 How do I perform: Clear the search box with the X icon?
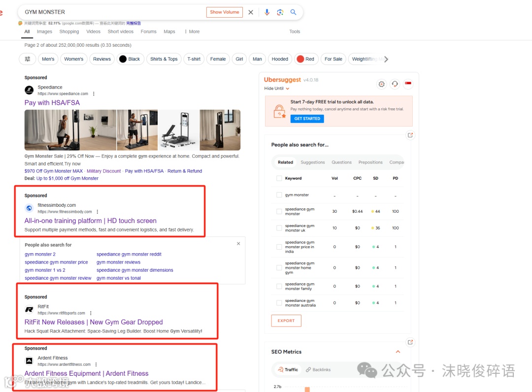(251, 12)
